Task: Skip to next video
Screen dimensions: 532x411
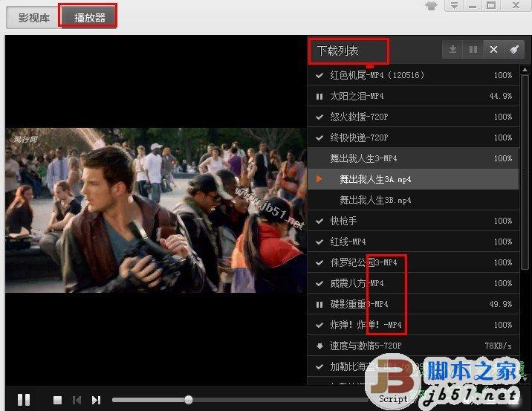Action: (x=97, y=400)
